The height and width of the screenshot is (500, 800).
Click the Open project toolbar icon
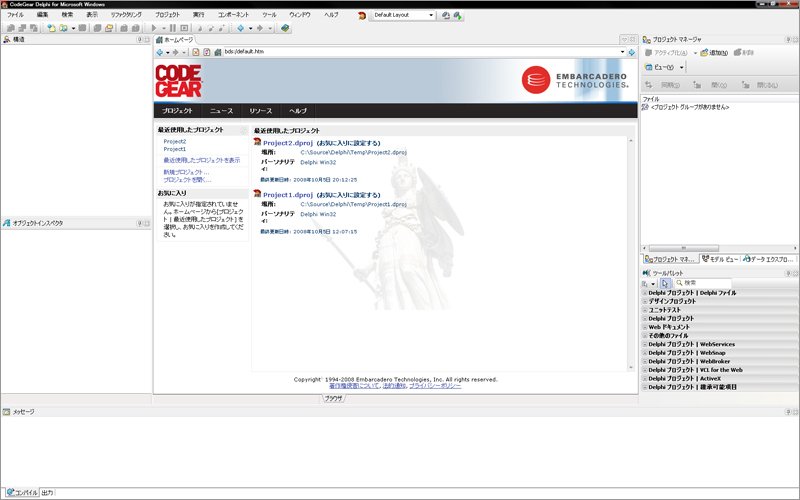tap(109, 28)
